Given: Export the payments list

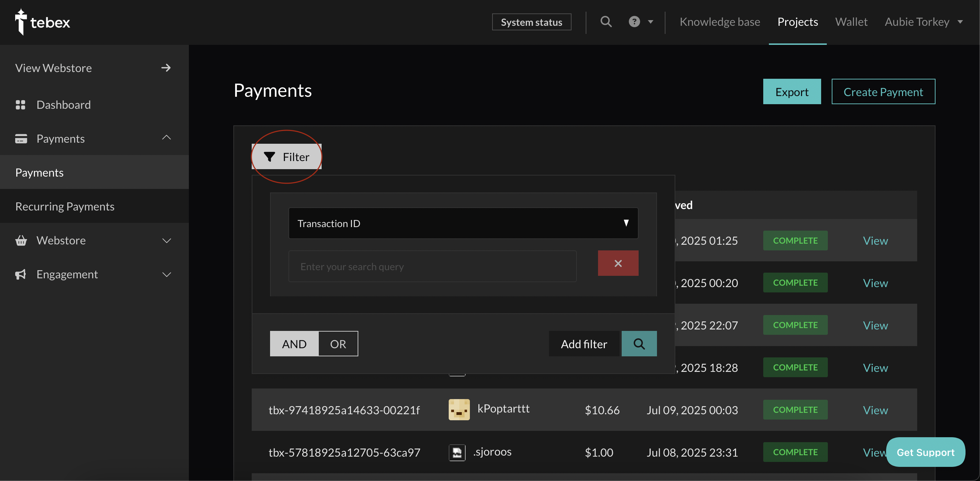Looking at the screenshot, I should pos(792,92).
